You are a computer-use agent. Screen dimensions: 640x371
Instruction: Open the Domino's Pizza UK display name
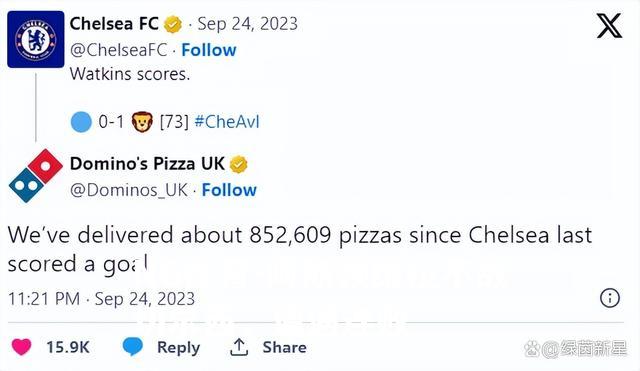147,164
